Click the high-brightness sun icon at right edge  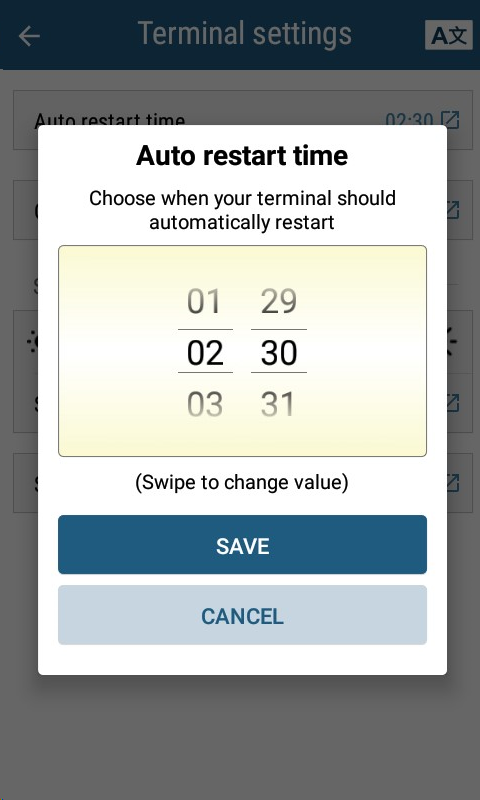452,341
